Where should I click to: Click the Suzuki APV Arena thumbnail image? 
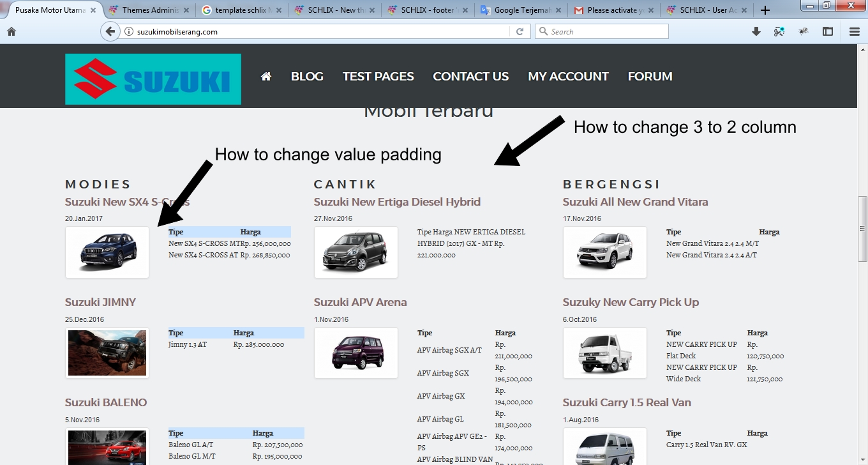[x=356, y=353]
